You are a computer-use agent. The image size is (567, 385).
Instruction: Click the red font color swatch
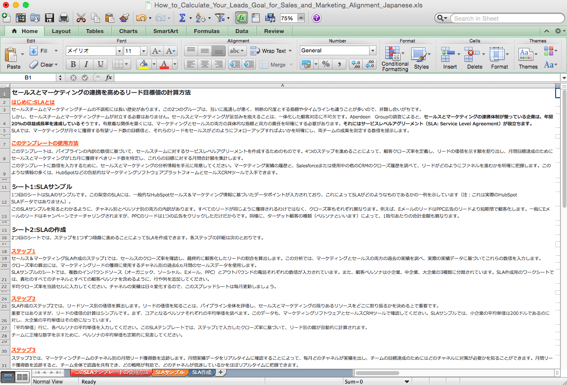[164, 64]
